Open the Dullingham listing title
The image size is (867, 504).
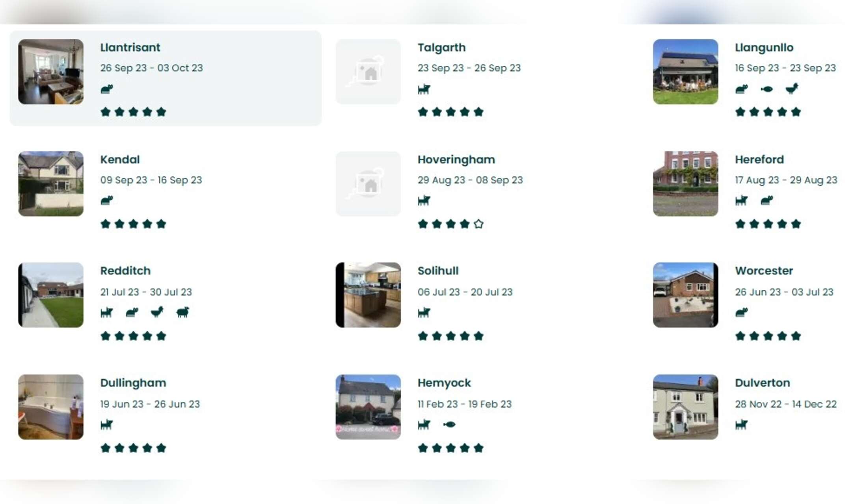[x=133, y=383]
